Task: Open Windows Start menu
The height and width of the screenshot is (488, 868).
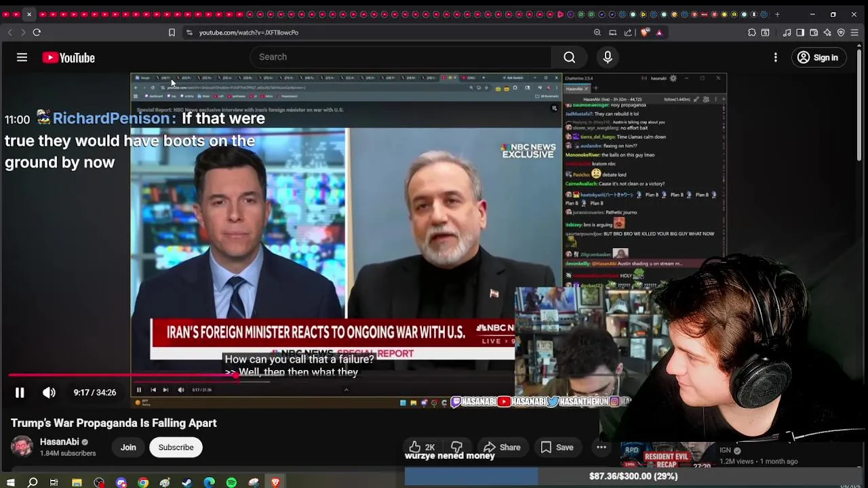Action: coord(10,483)
